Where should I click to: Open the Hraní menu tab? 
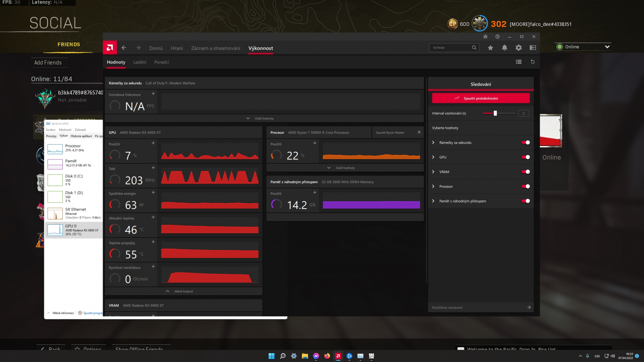177,48
